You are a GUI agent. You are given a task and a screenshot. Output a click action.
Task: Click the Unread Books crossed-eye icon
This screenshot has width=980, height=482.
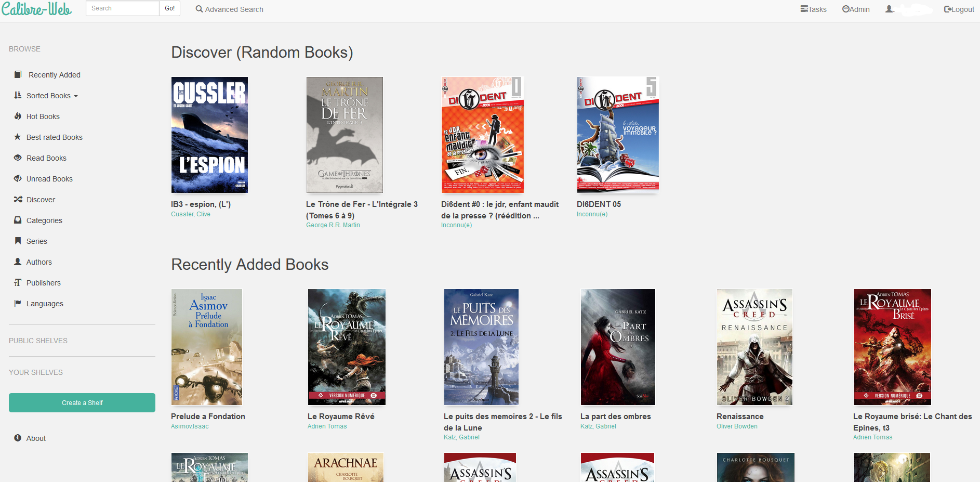click(18, 178)
